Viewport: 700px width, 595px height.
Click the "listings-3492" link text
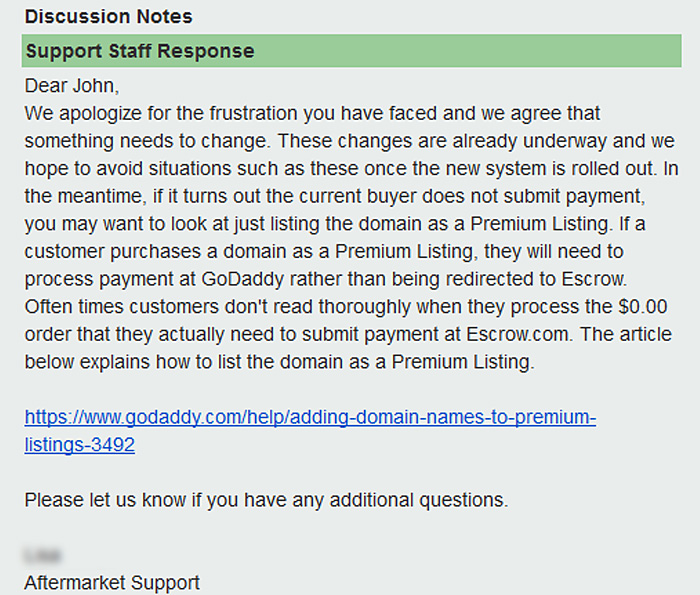[x=79, y=445]
